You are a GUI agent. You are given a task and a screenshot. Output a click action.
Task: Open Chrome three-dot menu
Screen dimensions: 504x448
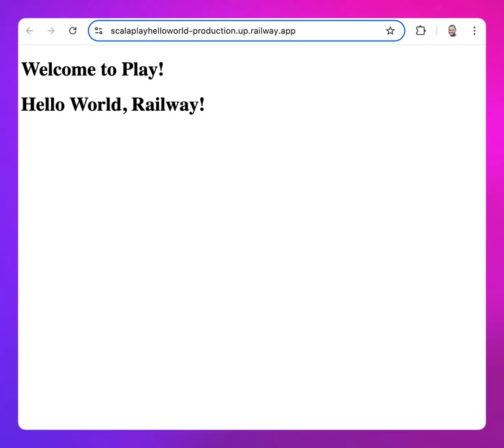click(x=474, y=31)
